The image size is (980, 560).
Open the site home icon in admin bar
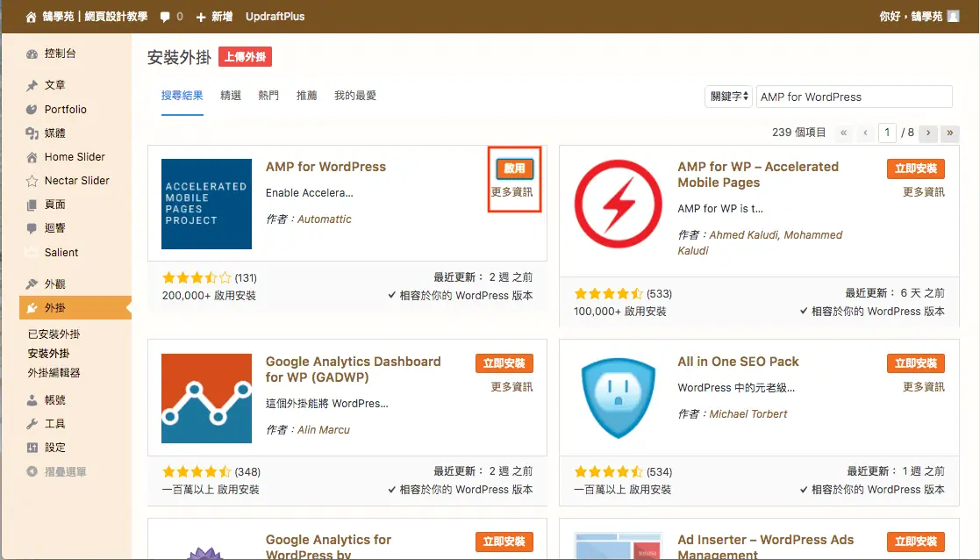pos(31,17)
